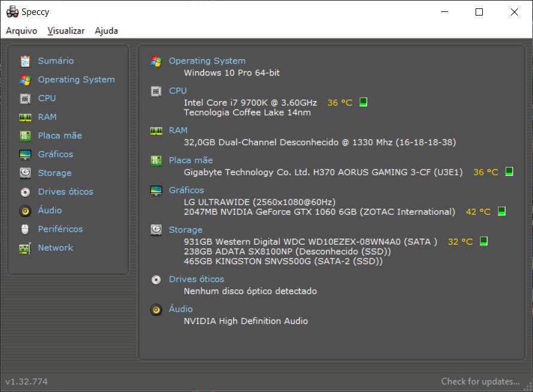This screenshot has width=533, height=392.
Task: Click the Drives óticos heading in summary
Action: click(x=196, y=279)
